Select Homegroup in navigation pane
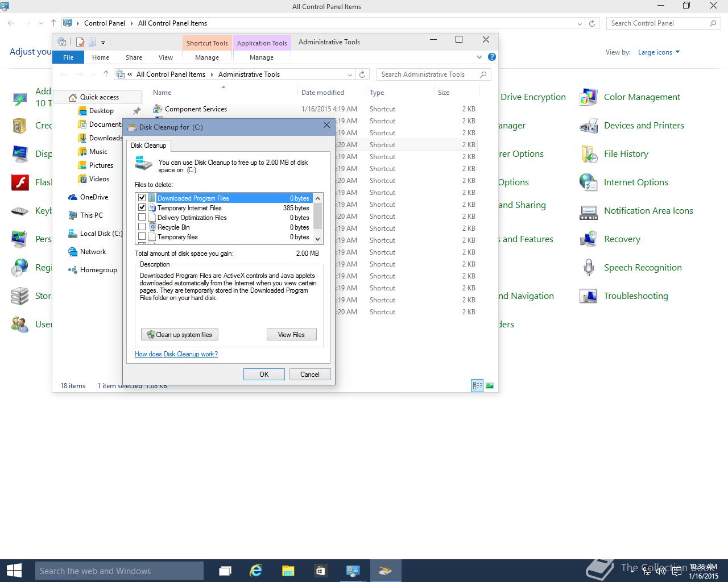 98,270
